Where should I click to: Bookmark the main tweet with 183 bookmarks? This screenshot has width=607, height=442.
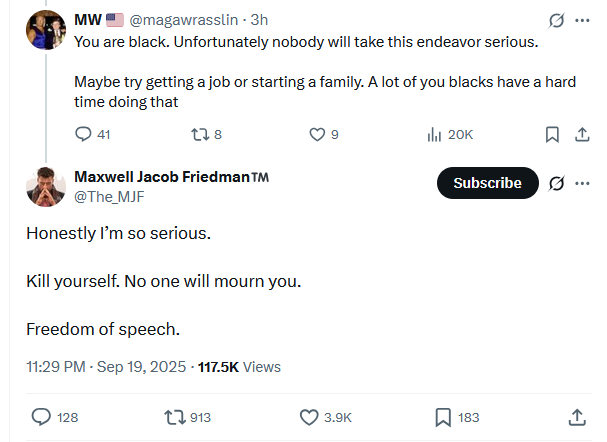pos(443,417)
